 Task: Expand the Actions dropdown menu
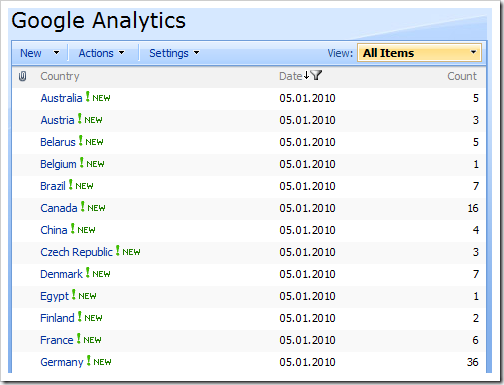[x=101, y=53]
